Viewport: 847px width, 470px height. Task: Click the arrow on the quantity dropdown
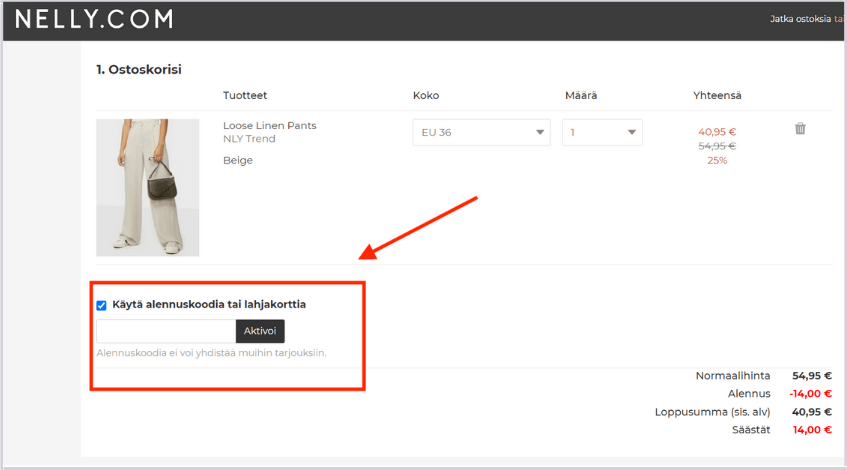pos(632,132)
